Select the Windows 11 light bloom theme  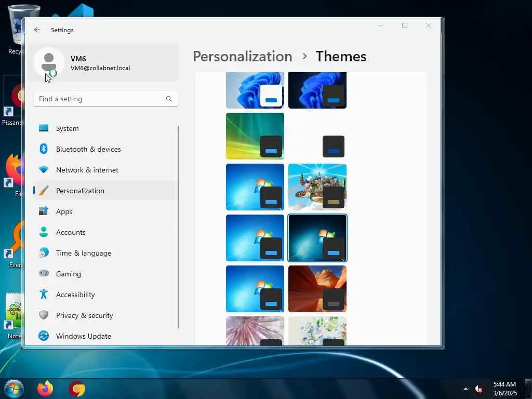click(255, 90)
